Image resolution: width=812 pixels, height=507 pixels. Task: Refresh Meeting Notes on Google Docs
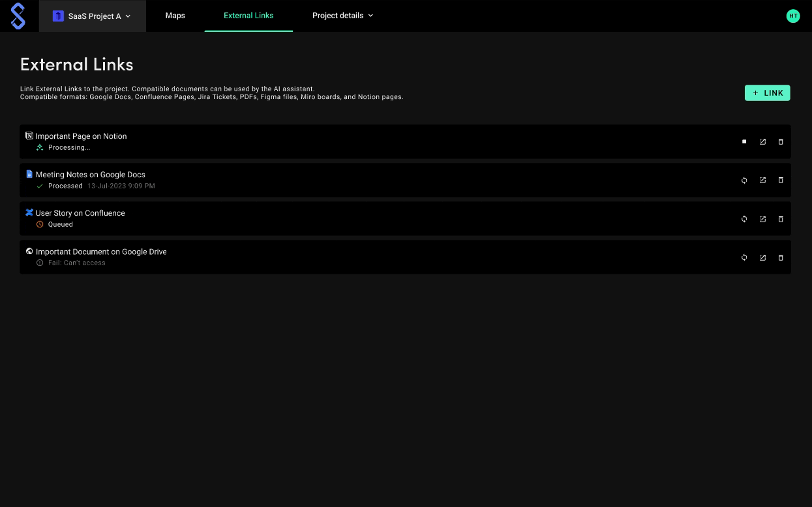[744, 181]
